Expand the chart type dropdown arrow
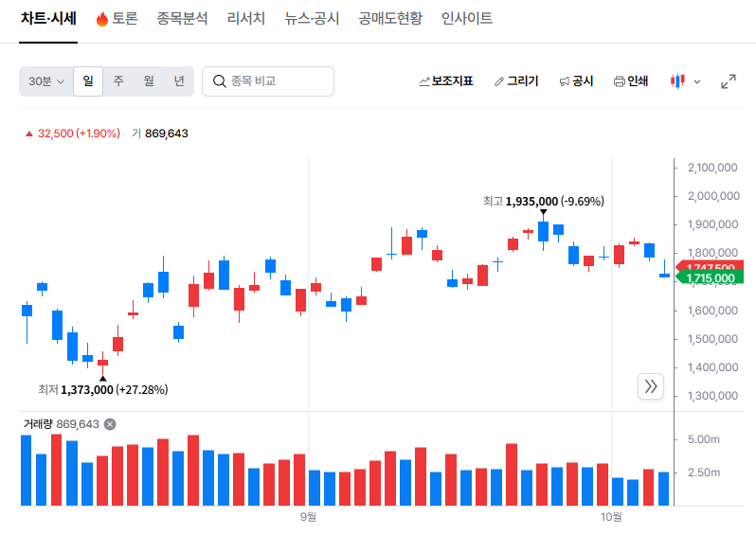756x535 pixels. [x=696, y=82]
